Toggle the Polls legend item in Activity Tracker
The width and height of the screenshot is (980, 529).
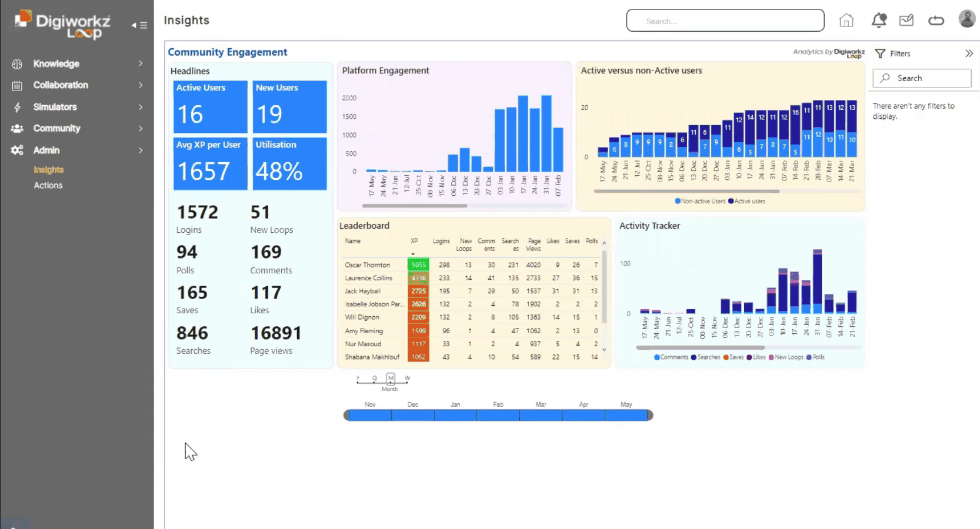[x=815, y=357]
